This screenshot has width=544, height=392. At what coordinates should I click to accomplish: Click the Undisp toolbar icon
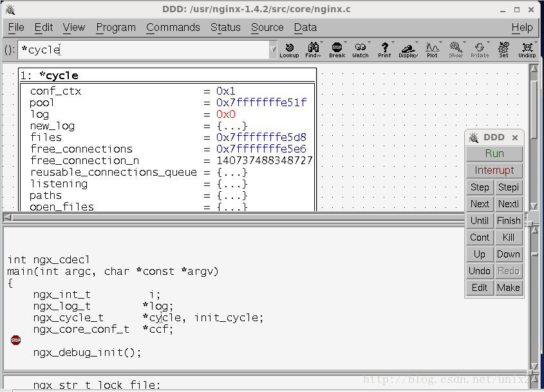coord(527,50)
